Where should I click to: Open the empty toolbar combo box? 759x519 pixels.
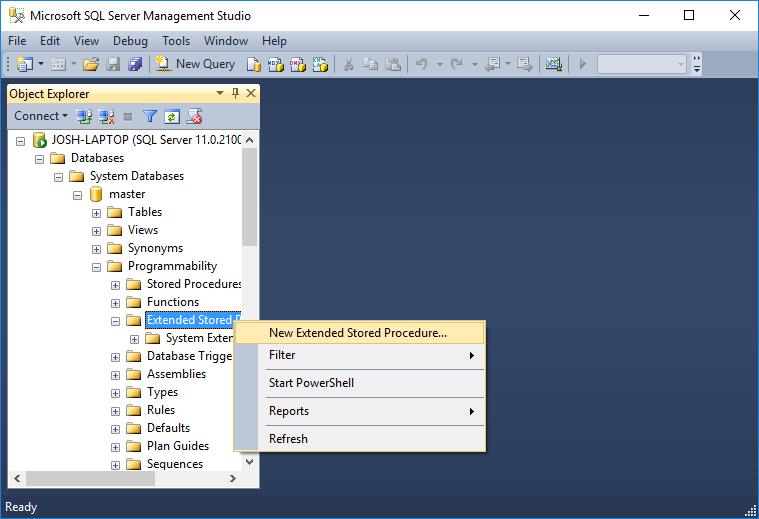[x=642, y=64]
